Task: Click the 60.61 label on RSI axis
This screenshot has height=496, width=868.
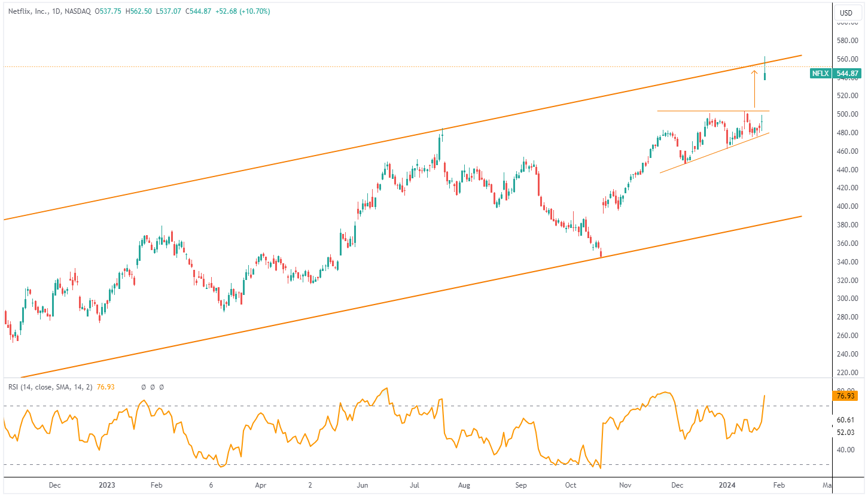Action: pyautogui.click(x=845, y=420)
